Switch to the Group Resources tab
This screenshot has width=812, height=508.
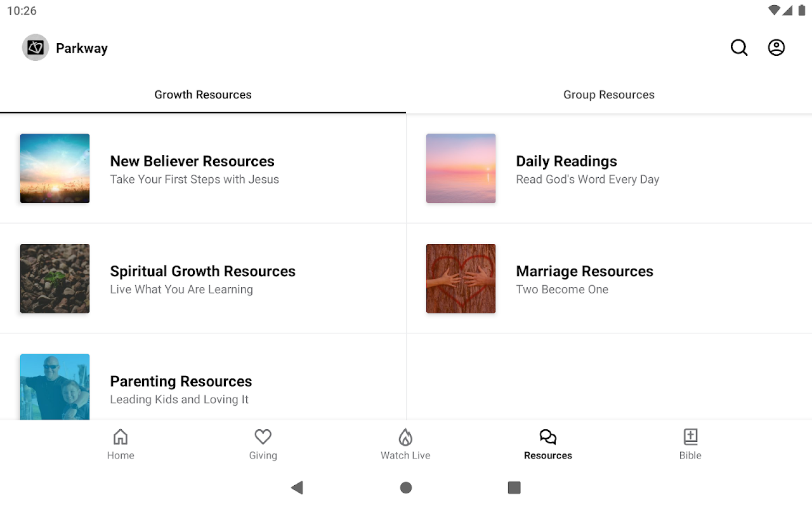609,95
